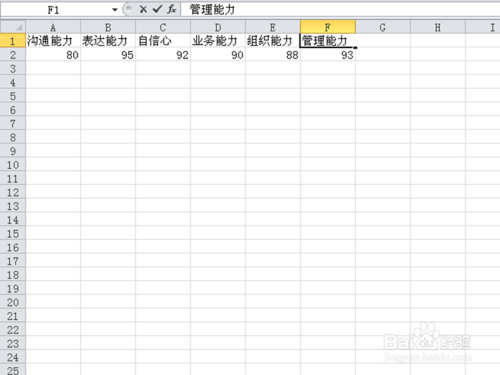The width and height of the screenshot is (500, 375).
Task: Select row 3 header
Action: [13, 68]
